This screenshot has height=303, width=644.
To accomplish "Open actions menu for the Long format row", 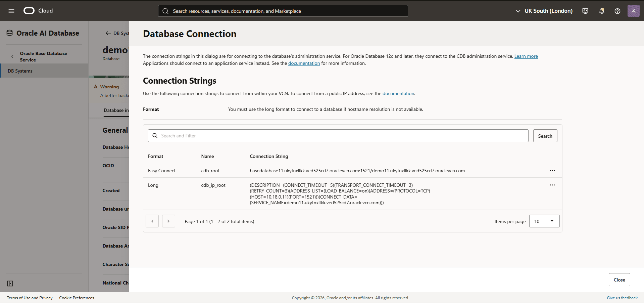I will (x=552, y=185).
